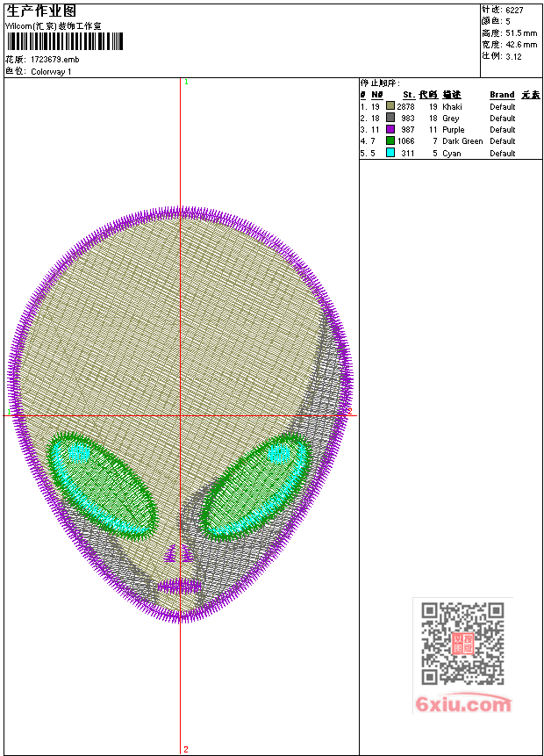This screenshot has height=756, width=544.
Task: Open the 6xiu.com link
Action: pos(463,704)
